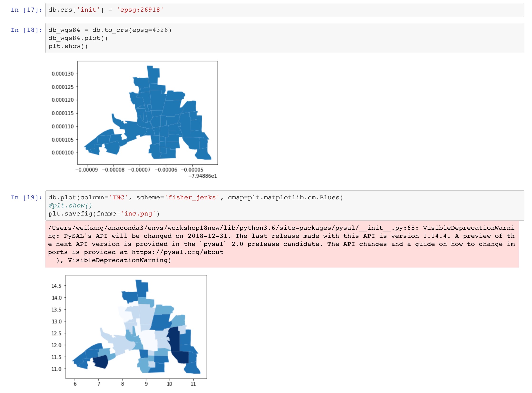Click the db_wgs84.plot() code line
The width and height of the screenshot is (532, 393).
78,38
